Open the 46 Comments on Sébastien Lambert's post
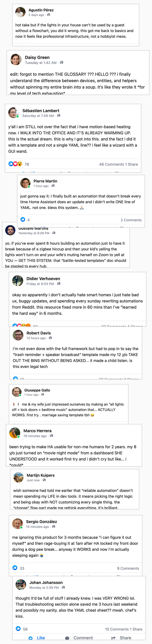Screen dimensions: 152x644 (111, 164)
